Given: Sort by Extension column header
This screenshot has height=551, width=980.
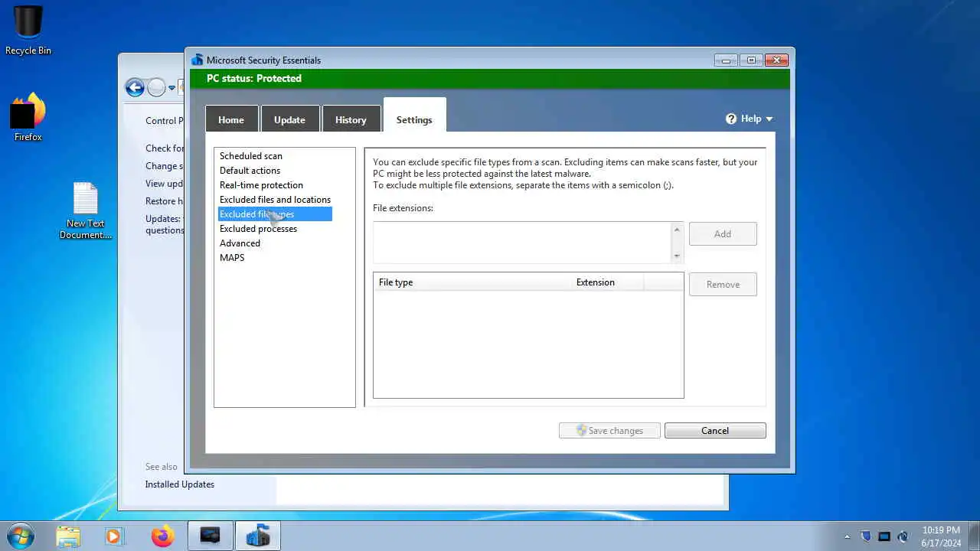Looking at the screenshot, I should coord(609,282).
